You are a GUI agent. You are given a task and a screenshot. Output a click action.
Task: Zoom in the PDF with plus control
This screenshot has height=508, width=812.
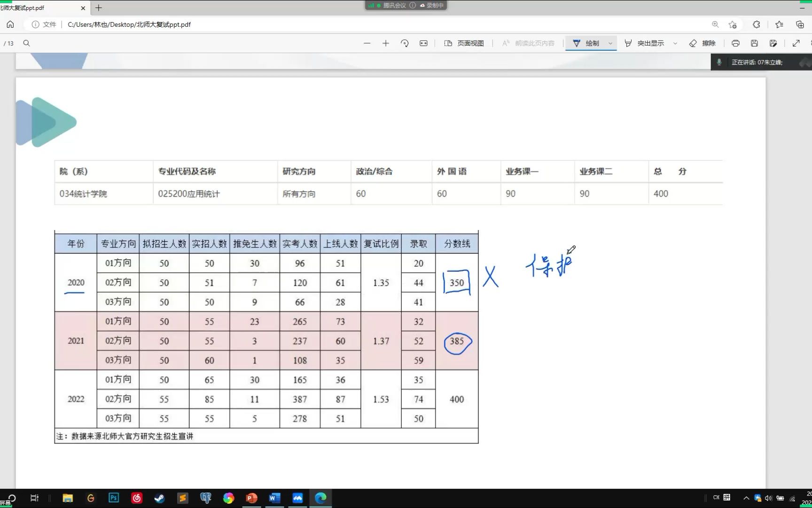tap(385, 43)
